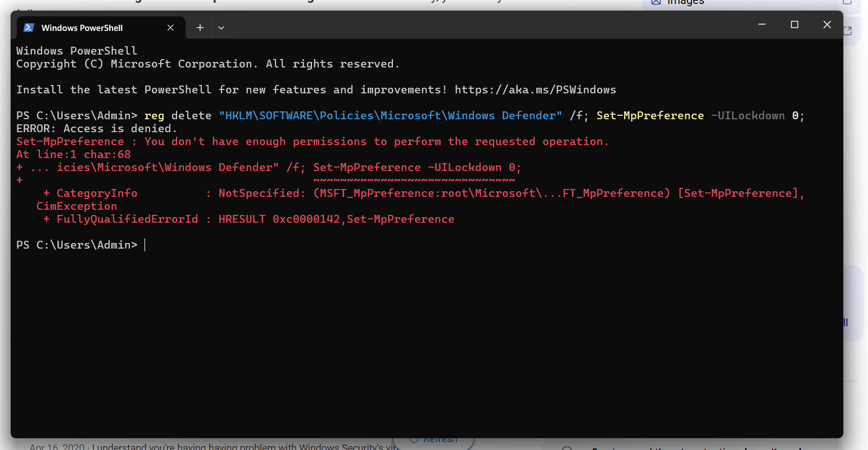868x450 pixels.
Task: Close the Windows Terminal window
Action: [827, 24]
